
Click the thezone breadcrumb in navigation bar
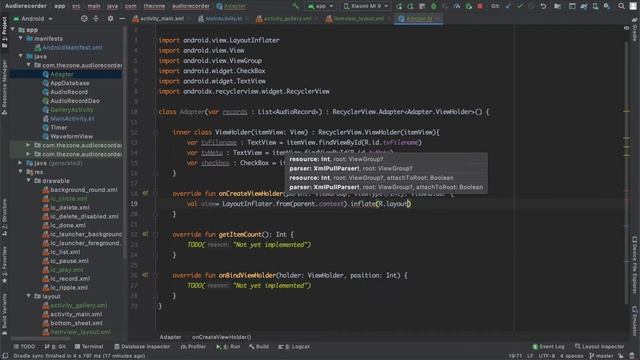pyautogui.click(x=154, y=6)
